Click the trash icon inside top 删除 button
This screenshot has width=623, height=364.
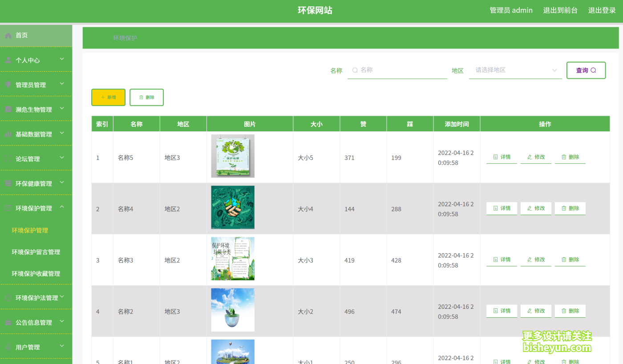click(141, 97)
